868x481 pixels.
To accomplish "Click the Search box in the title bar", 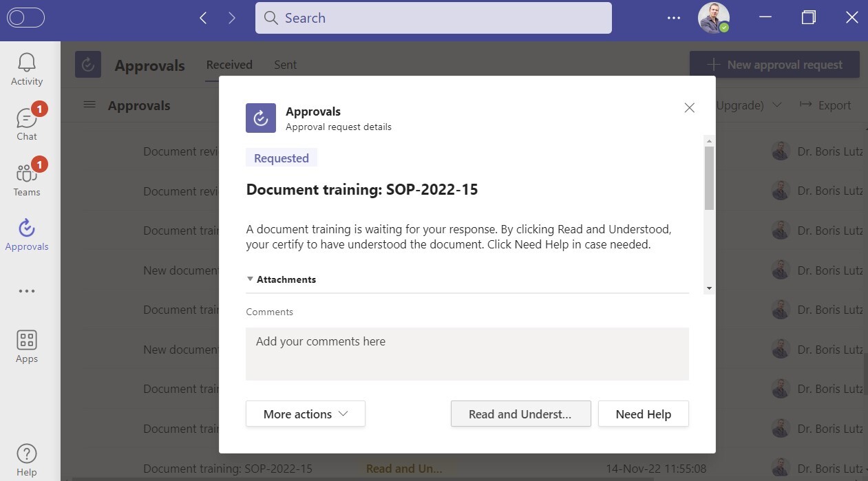I will [434, 18].
